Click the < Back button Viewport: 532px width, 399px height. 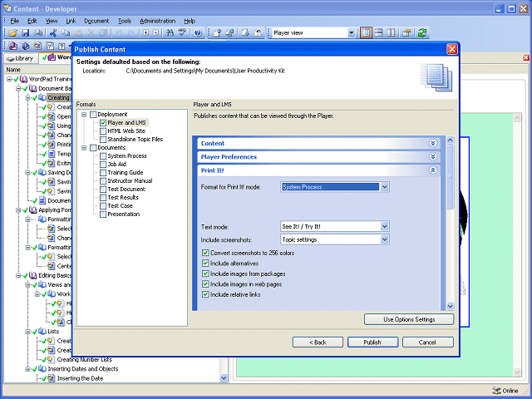pyautogui.click(x=318, y=342)
